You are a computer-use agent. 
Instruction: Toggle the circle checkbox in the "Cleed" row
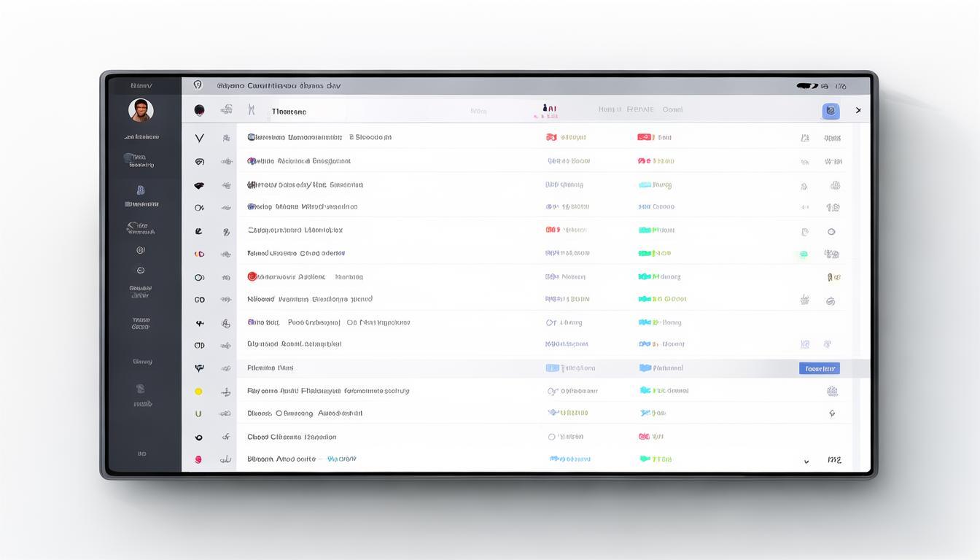(x=551, y=437)
